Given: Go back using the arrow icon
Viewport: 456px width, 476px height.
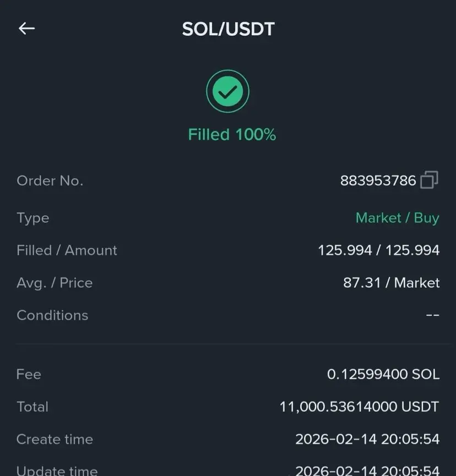Looking at the screenshot, I should click(x=27, y=29).
